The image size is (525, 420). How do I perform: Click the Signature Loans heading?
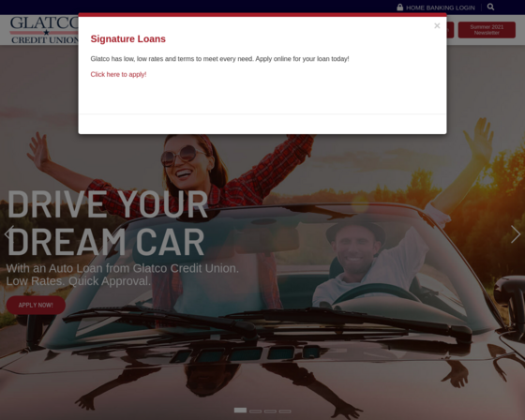[127, 38]
